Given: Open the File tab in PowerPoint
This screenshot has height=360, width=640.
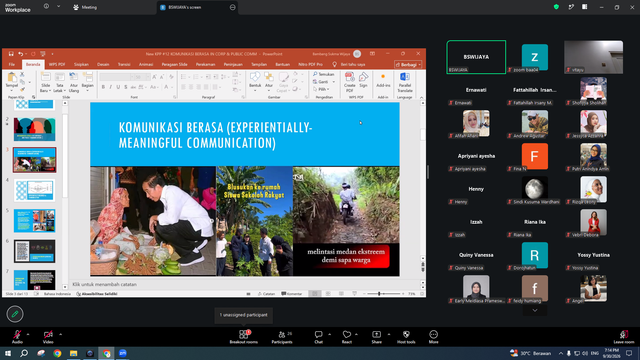Looking at the screenshot, I should tap(12, 64).
